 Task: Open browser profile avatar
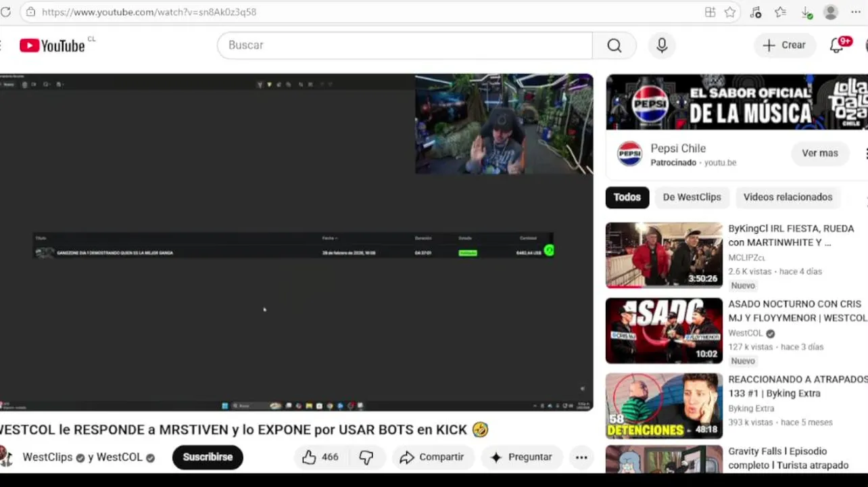click(x=831, y=12)
